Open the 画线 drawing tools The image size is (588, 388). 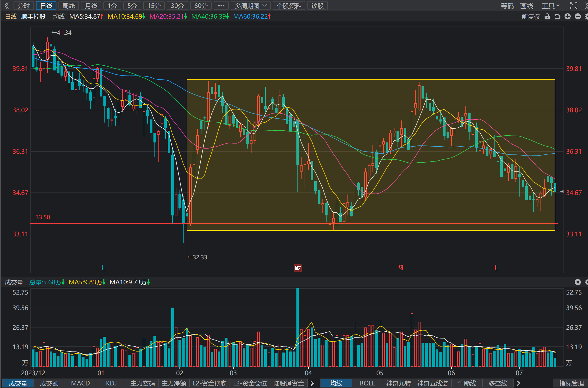coord(527,6)
